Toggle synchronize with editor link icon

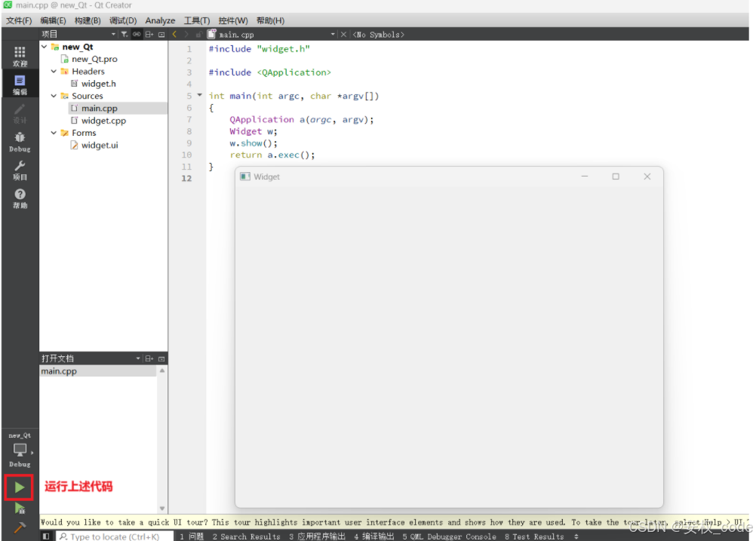pyautogui.click(x=137, y=34)
